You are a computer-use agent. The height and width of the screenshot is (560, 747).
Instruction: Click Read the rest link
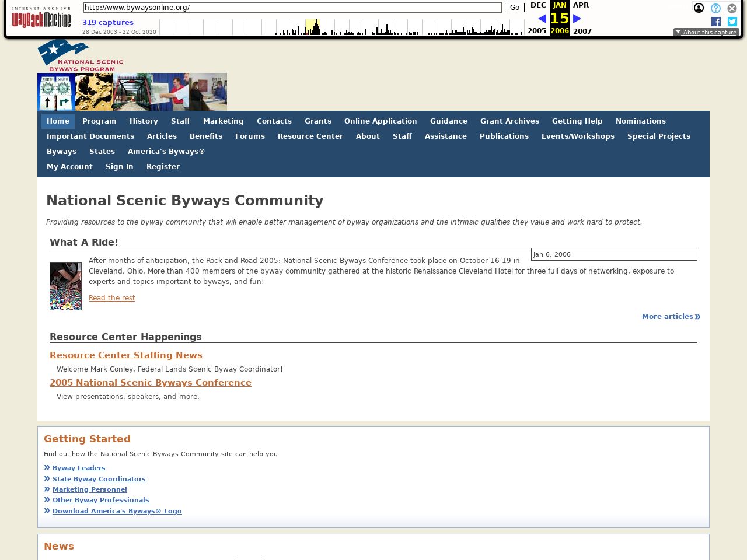pyautogui.click(x=111, y=298)
